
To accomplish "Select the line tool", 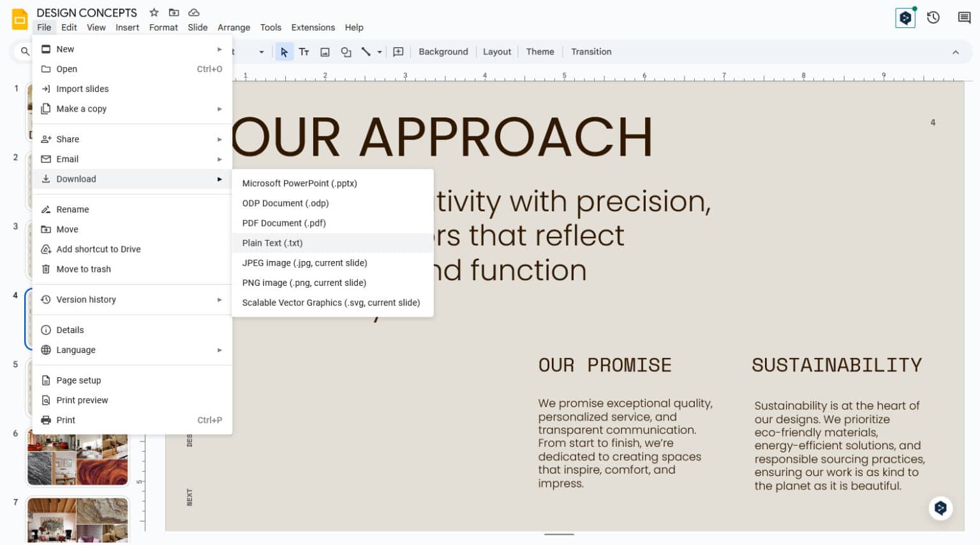I will click(x=366, y=52).
